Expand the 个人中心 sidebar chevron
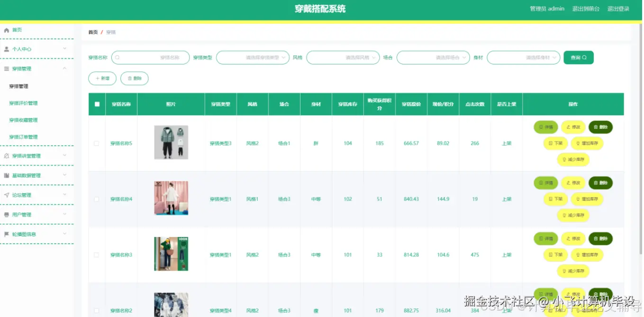This screenshot has width=644, height=317. (x=65, y=49)
